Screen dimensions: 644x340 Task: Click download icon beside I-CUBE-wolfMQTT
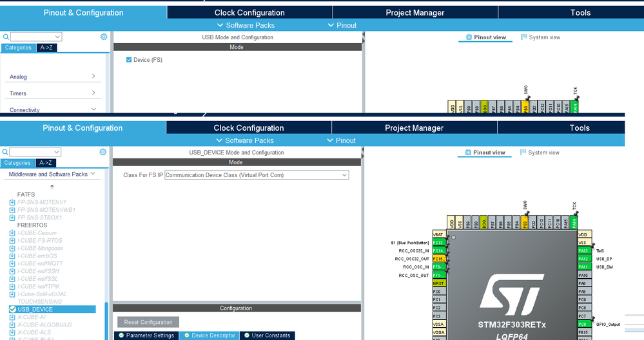(x=12, y=263)
